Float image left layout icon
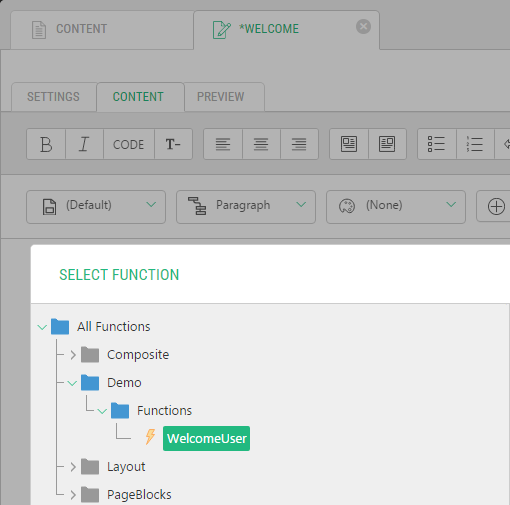Image resolution: width=510 pixels, height=505 pixels. (x=349, y=144)
